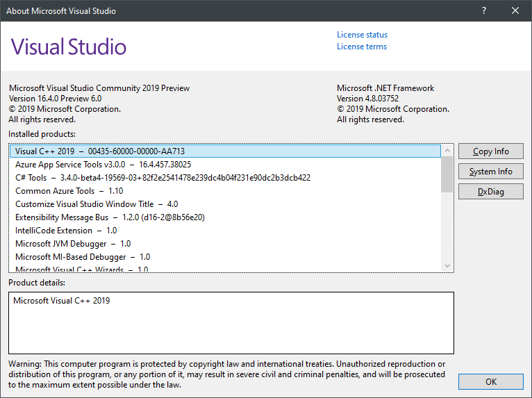This screenshot has height=398, width=532.
Task: Select the C# Tools row
Action: [225, 178]
